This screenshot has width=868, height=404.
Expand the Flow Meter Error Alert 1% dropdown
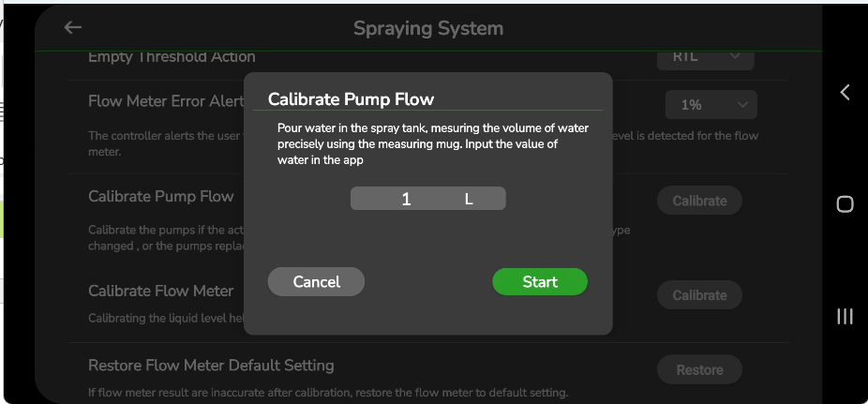tap(711, 105)
